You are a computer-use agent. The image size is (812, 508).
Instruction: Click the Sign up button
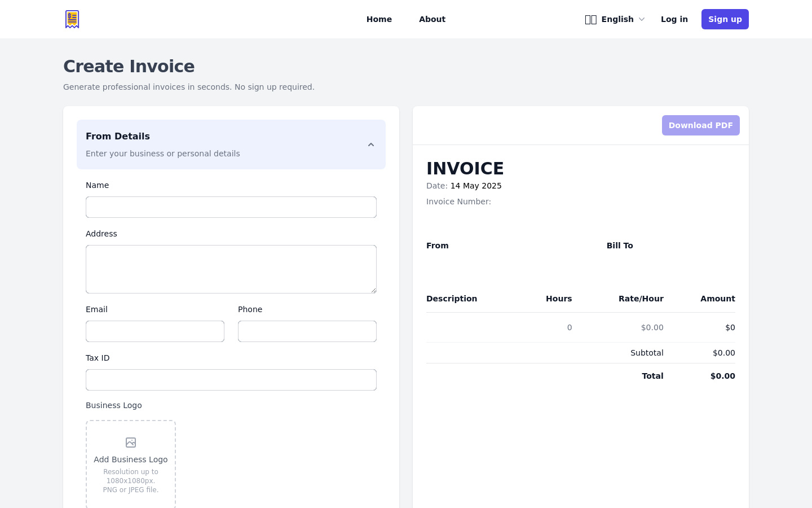725,19
